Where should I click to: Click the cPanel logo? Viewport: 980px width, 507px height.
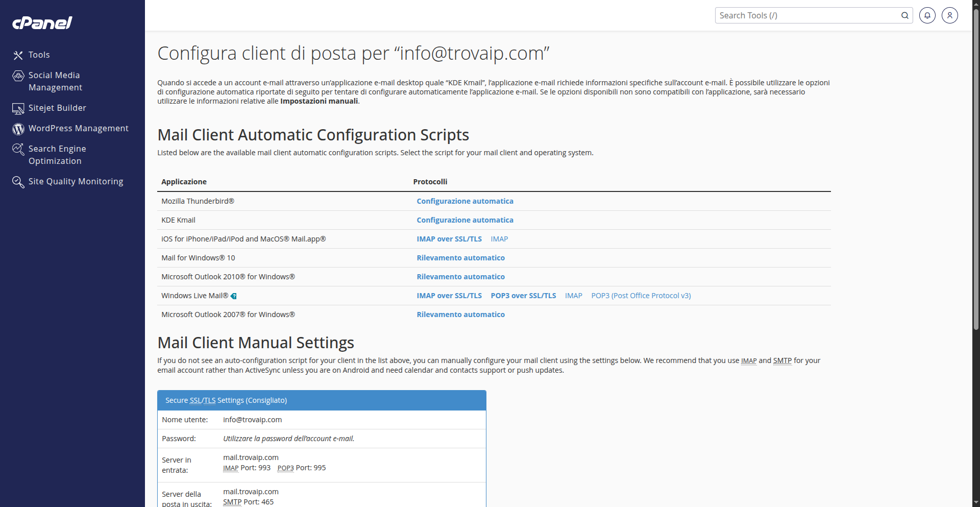[42, 23]
